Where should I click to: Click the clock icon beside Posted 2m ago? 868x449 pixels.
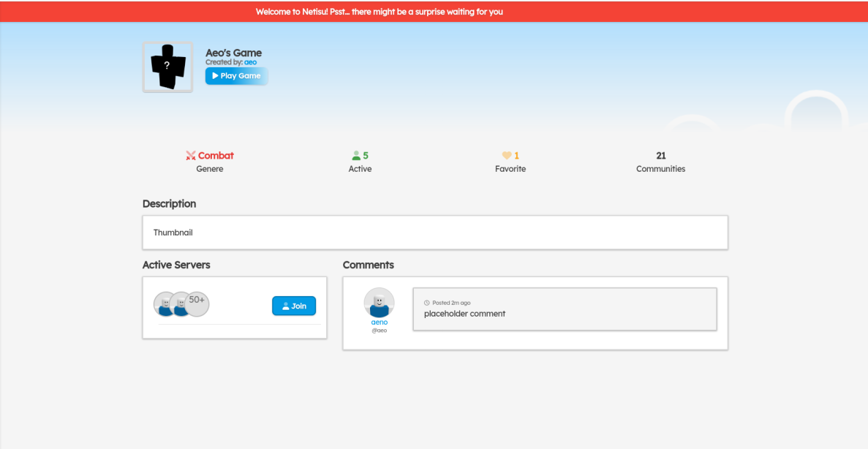tap(427, 303)
